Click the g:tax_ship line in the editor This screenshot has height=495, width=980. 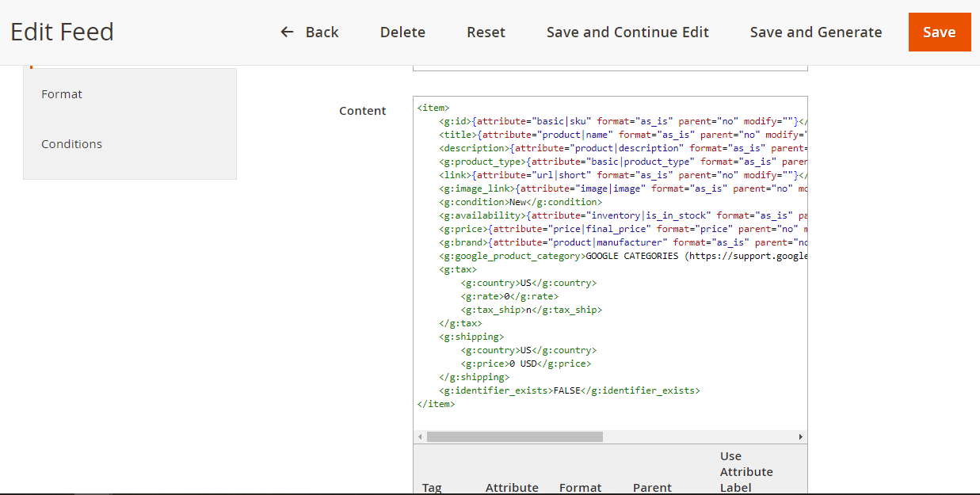click(x=531, y=310)
